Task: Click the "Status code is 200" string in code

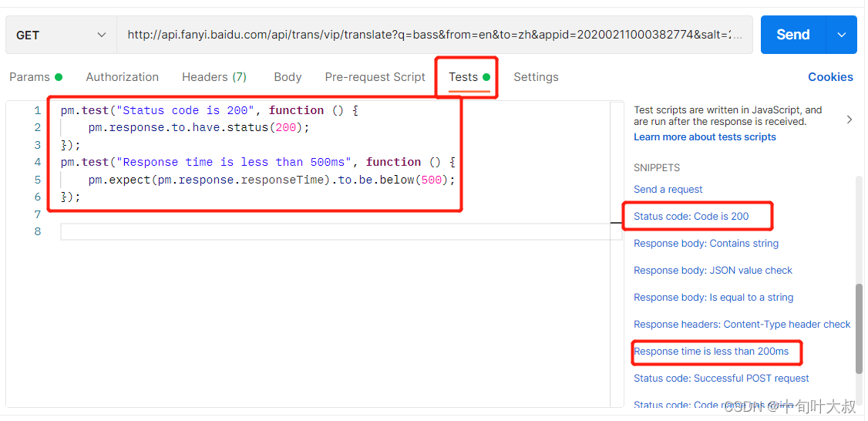Action: click(185, 110)
